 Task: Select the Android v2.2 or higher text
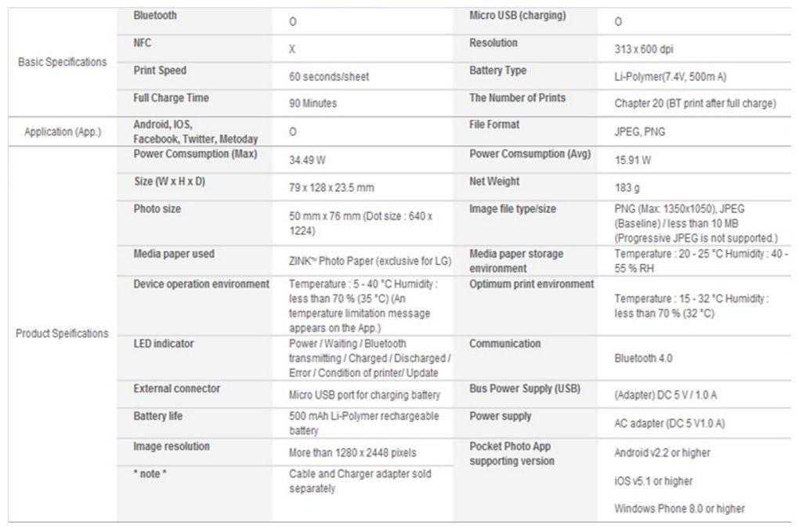(663, 452)
